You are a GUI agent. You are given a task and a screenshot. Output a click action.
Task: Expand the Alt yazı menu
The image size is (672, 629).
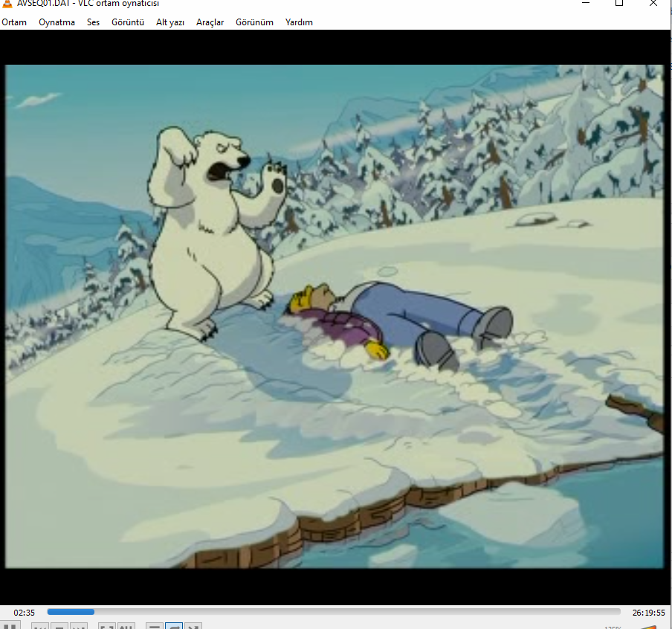[x=170, y=22]
